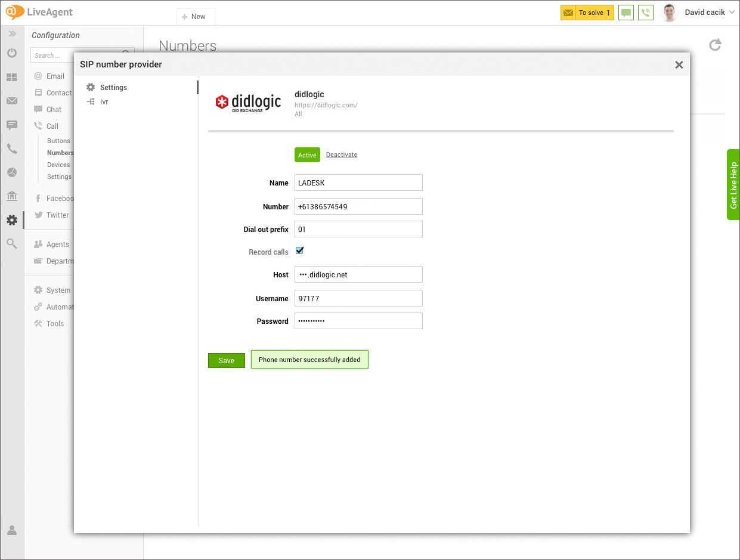Open the envelope tickets icon in sidebar
This screenshot has height=560, width=740.
tap(12, 101)
